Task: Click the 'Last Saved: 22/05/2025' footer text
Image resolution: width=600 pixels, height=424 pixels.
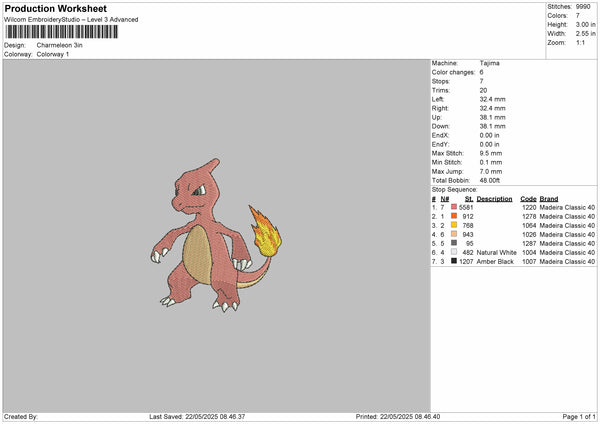Action: [197, 417]
